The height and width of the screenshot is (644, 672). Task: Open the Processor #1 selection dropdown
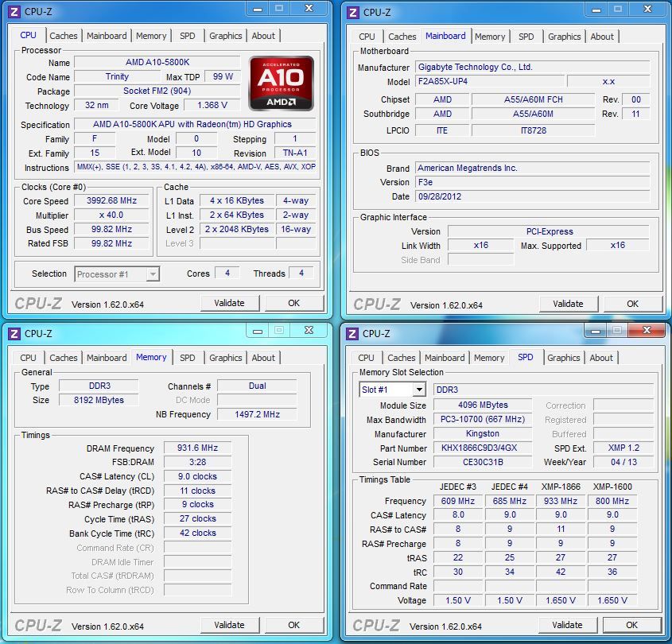(x=117, y=274)
